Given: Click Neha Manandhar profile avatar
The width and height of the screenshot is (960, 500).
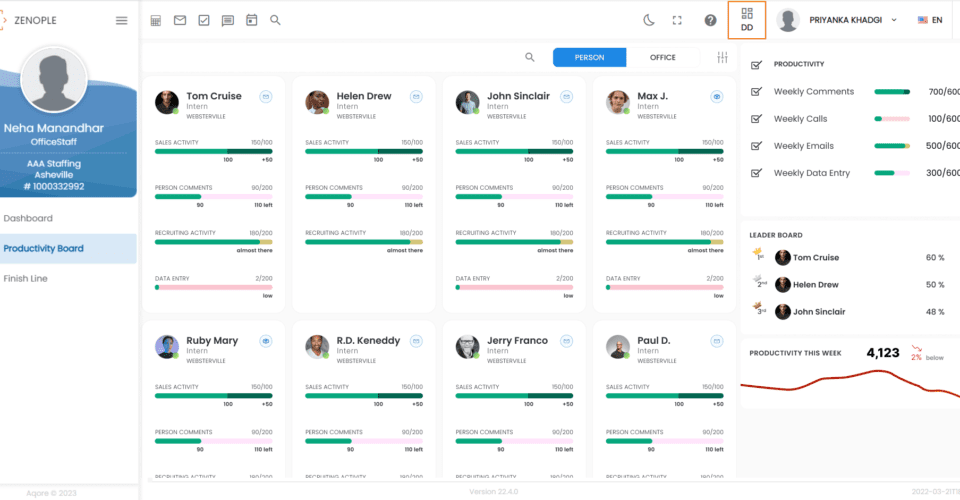Looking at the screenshot, I should (54, 80).
